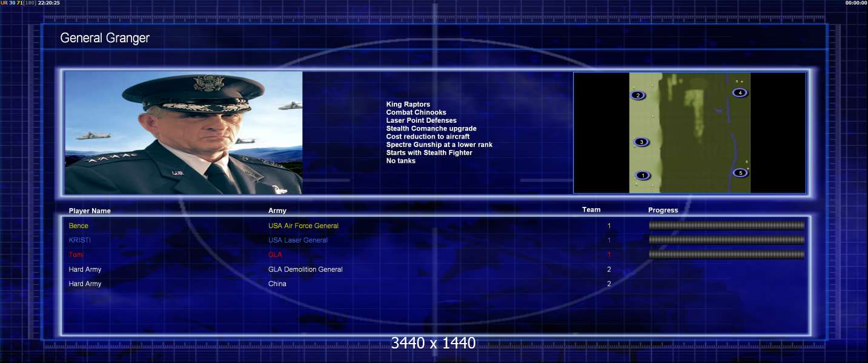The image size is (868, 363).
Task: Click start position marker 1 on minimap
Action: pyautogui.click(x=643, y=175)
